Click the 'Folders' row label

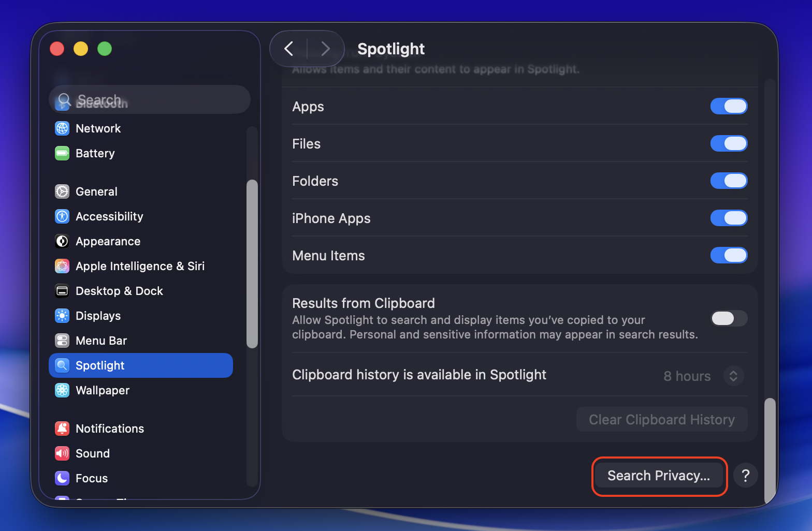pos(315,181)
